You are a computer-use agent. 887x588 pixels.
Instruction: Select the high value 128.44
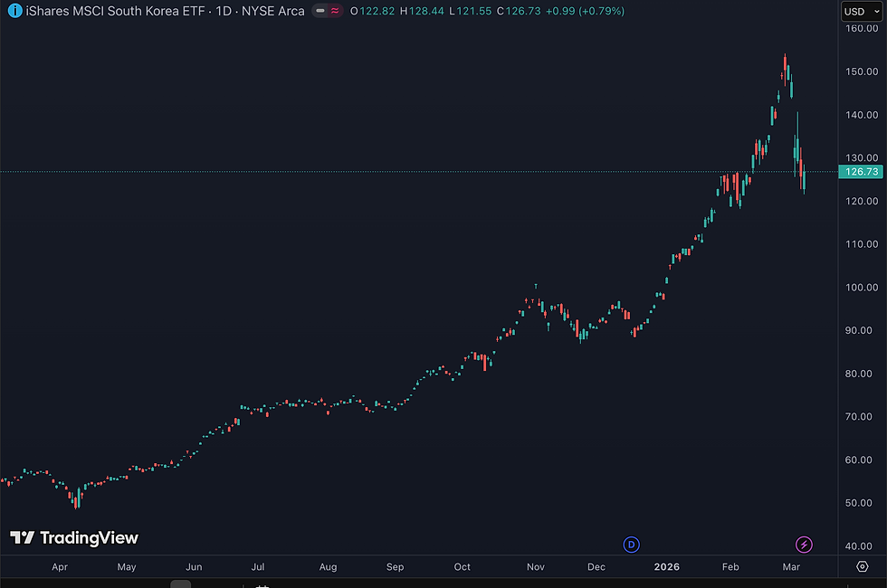click(x=426, y=11)
